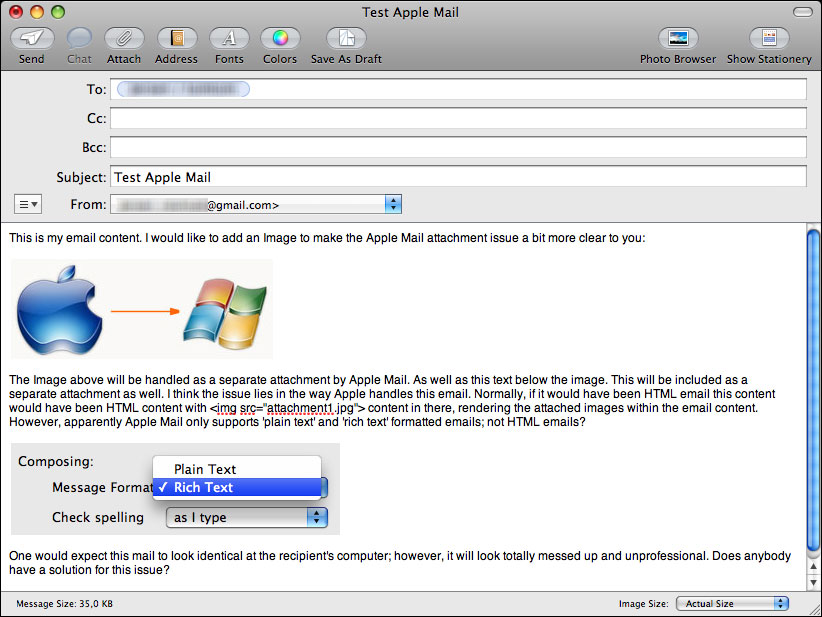
Task: Click Save As Draft icon
Action: (x=345, y=42)
